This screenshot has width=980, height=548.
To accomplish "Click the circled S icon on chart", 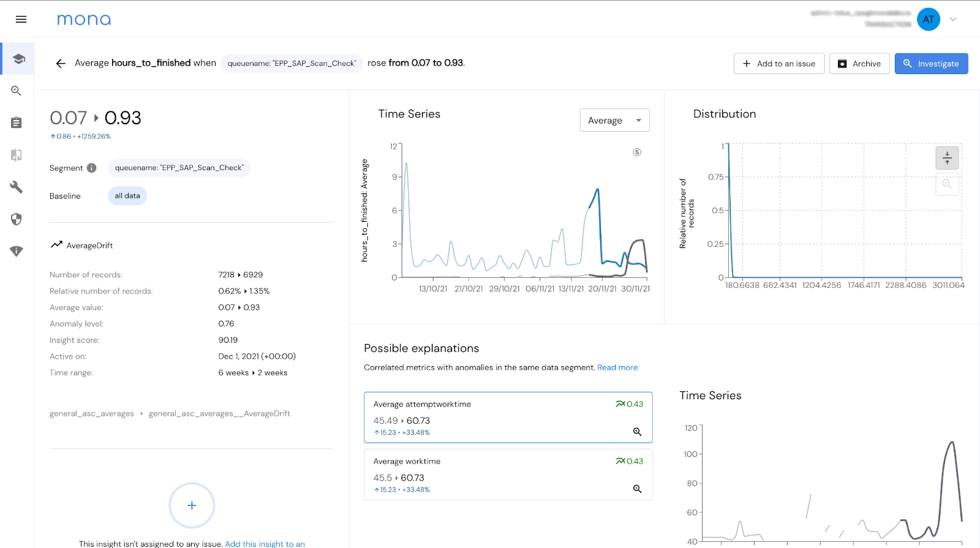I will [x=637, y=152].
